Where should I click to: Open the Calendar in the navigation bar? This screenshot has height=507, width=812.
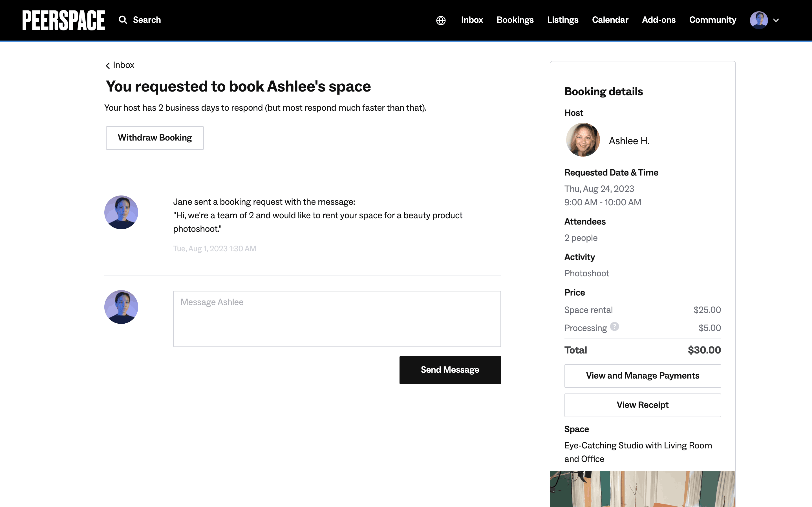[x=610, y=20]
